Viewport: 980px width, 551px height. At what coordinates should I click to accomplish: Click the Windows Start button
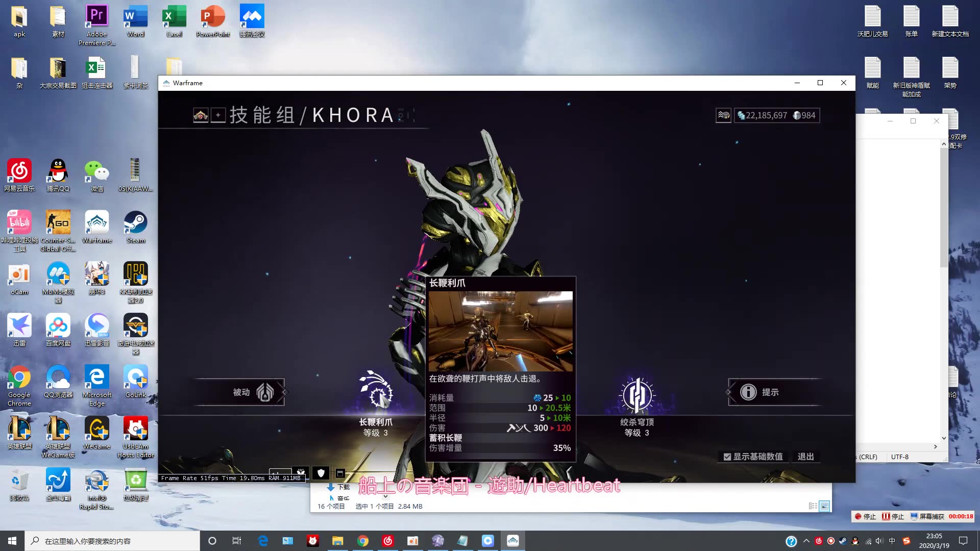coord(12,541)
